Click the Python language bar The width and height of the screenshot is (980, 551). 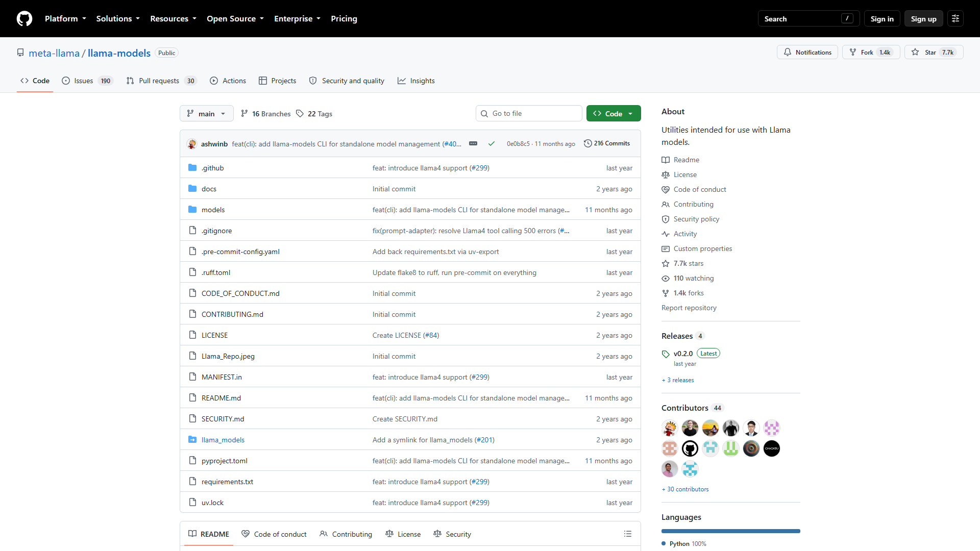click(x=731, y=531)
